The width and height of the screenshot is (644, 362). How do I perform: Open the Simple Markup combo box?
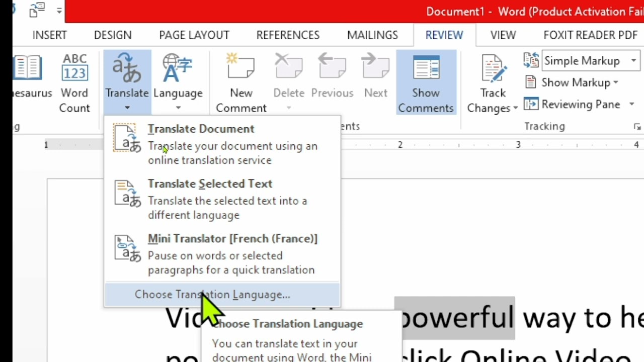[x=591, y=61]
